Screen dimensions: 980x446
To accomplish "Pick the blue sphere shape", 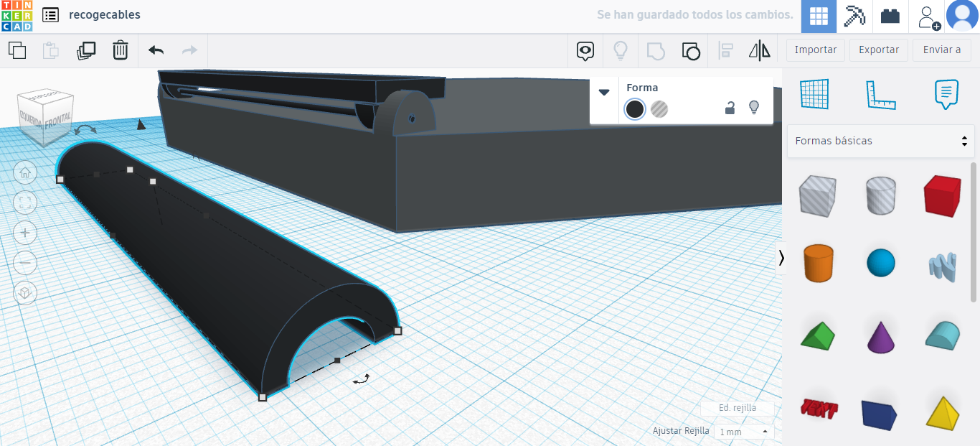I will tap(881, 263).
